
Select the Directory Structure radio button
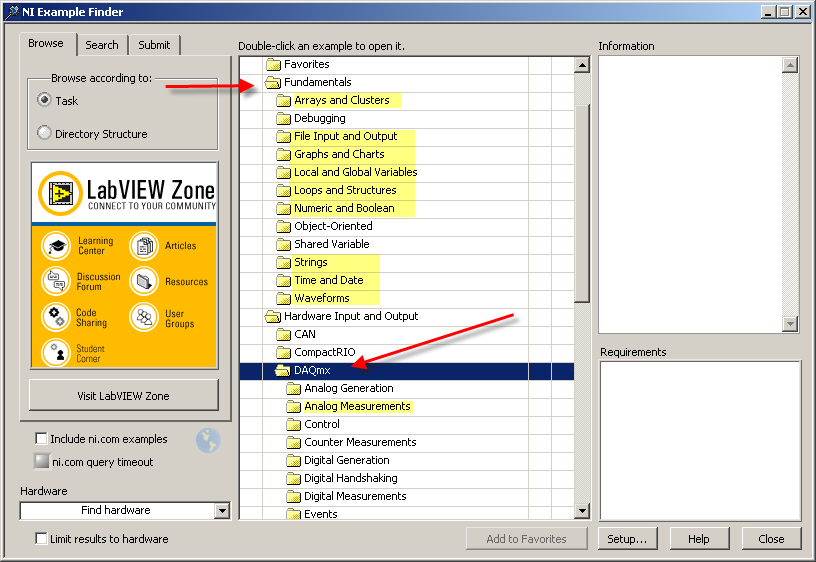pos(45,133)
